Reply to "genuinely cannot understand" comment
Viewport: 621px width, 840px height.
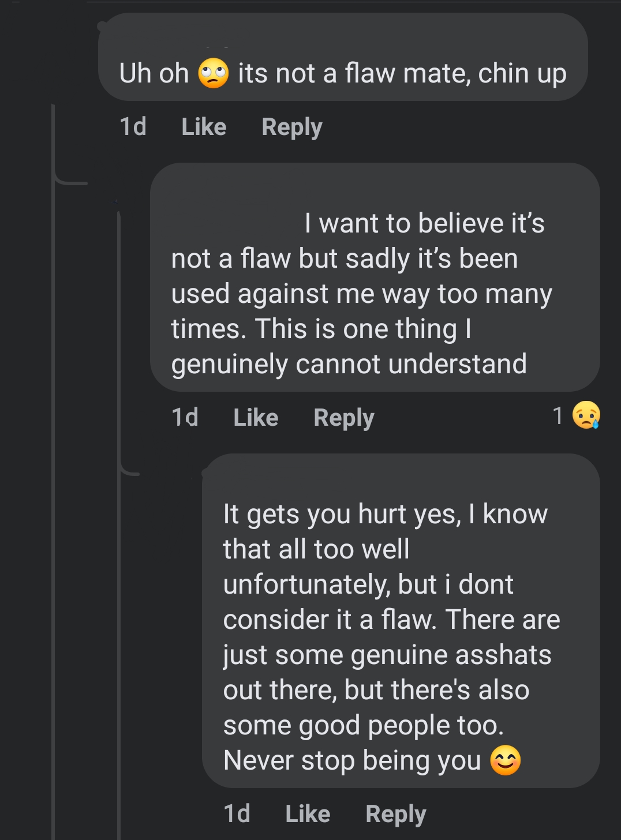[x=344, y=418]
